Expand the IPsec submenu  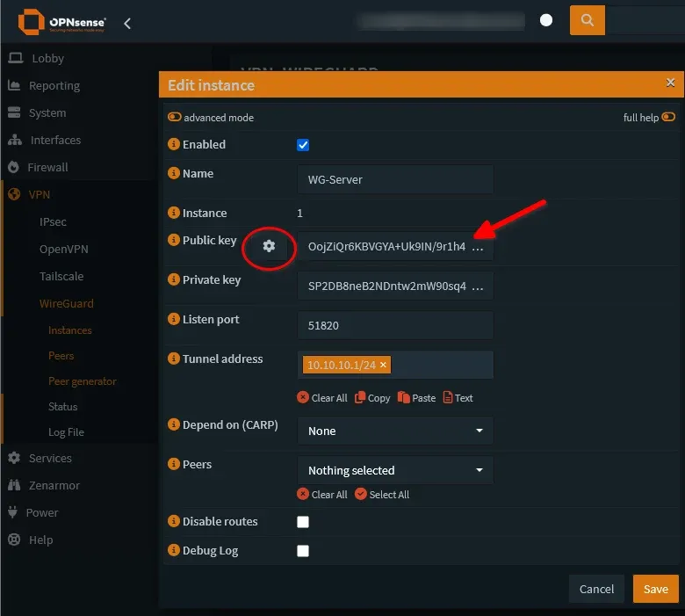53,221
